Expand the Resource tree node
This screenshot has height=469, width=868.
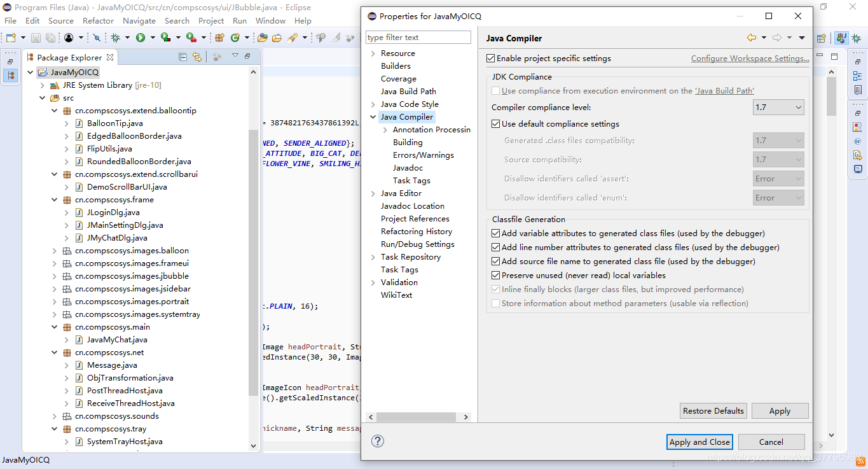(x=373, y=53)
